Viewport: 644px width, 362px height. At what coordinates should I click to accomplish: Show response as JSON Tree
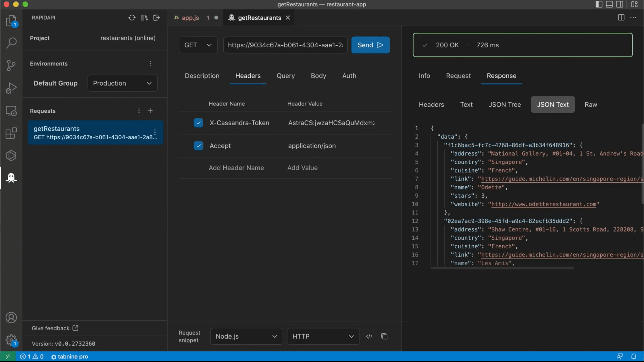(x=505, y=104)
